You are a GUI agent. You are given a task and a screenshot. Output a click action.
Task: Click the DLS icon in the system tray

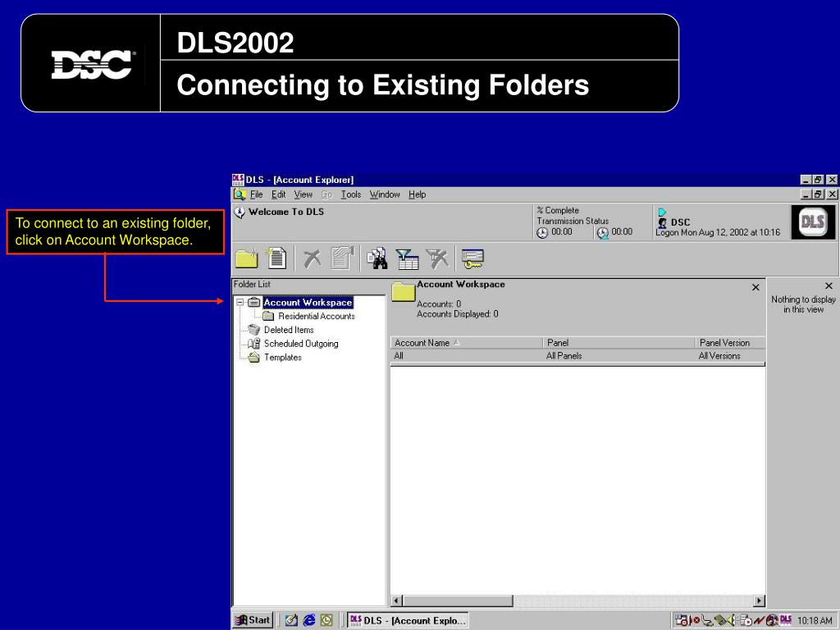tap(786, 620)
